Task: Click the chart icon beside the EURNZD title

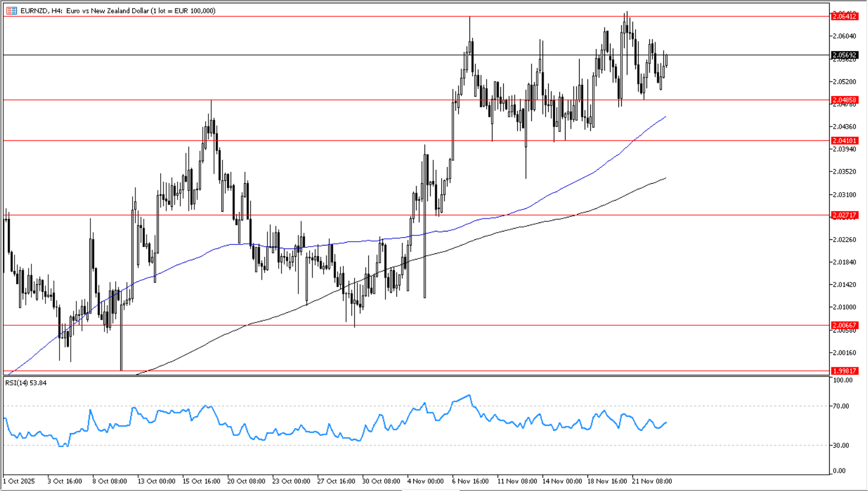Action: (x=11, y=11)
